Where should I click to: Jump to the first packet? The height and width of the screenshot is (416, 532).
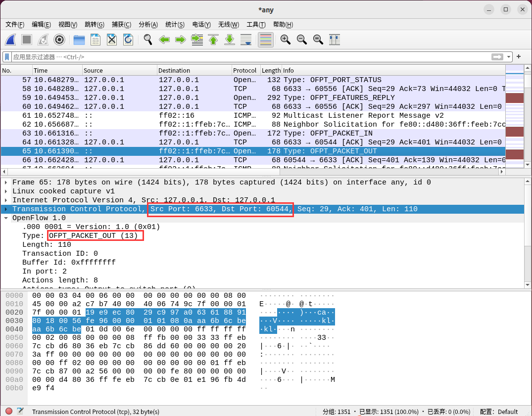[x=213, y=40]
